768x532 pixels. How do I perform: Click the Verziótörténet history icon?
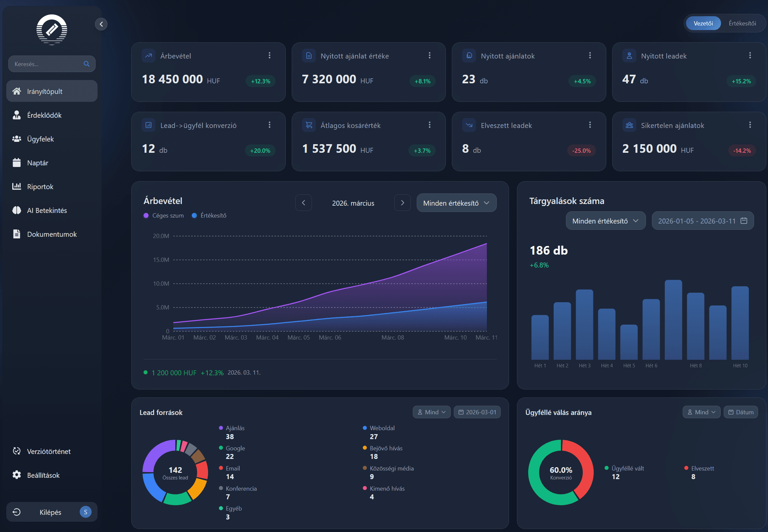[x=17, y=451]
